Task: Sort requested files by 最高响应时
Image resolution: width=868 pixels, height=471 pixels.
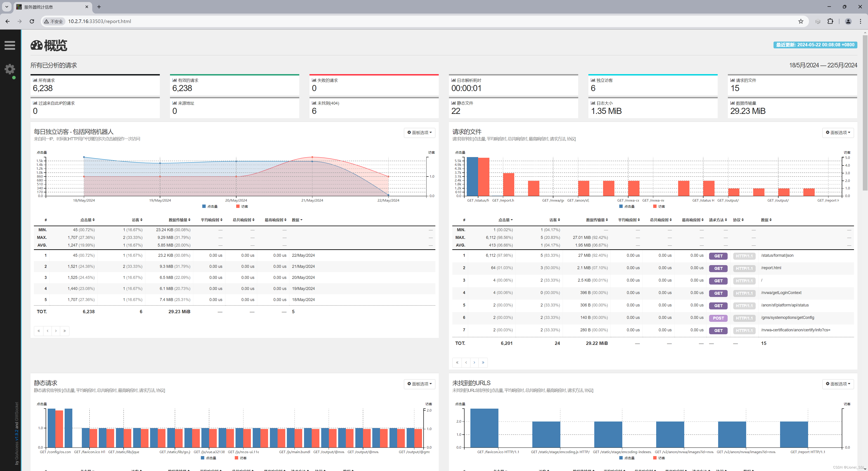Action: [x=693, y=220]
